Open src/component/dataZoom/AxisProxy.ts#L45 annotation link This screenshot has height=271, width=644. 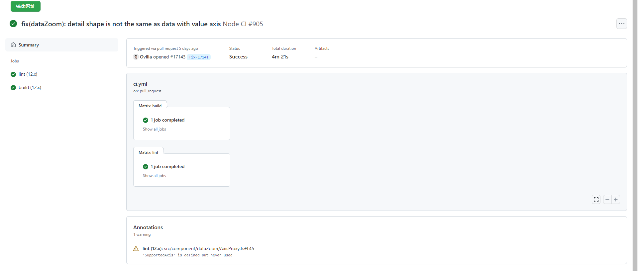(x=209, y=248)
